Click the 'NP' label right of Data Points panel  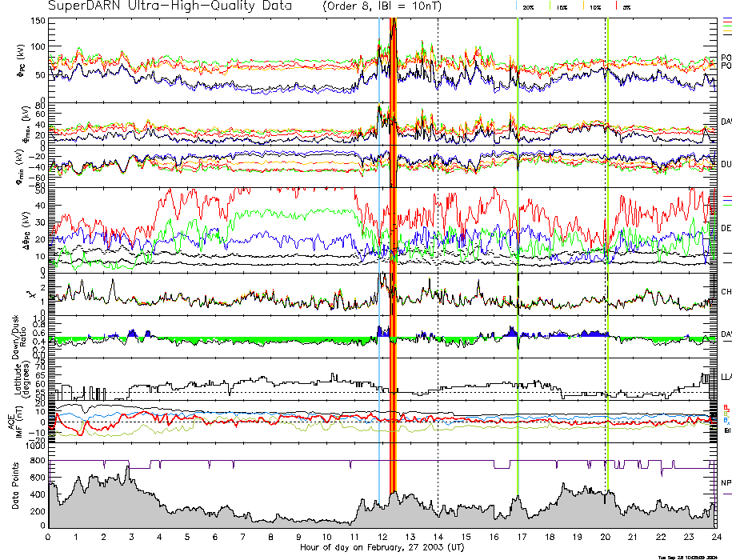[726, 483]
